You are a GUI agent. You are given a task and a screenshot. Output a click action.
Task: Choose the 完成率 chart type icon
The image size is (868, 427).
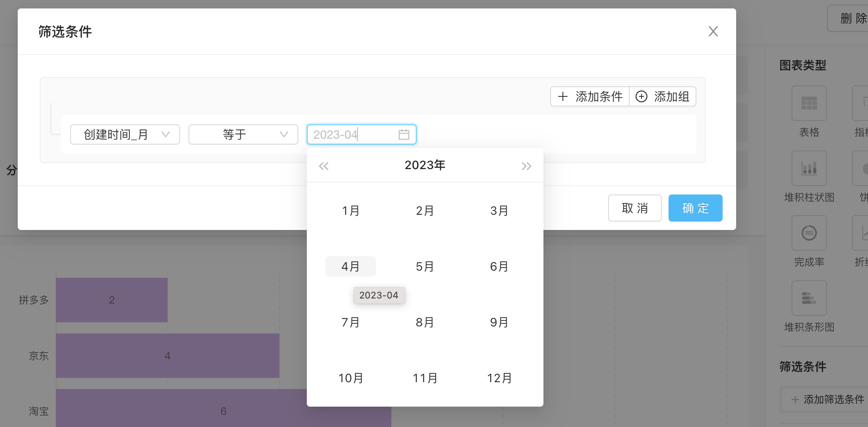[x=809, y=233]
